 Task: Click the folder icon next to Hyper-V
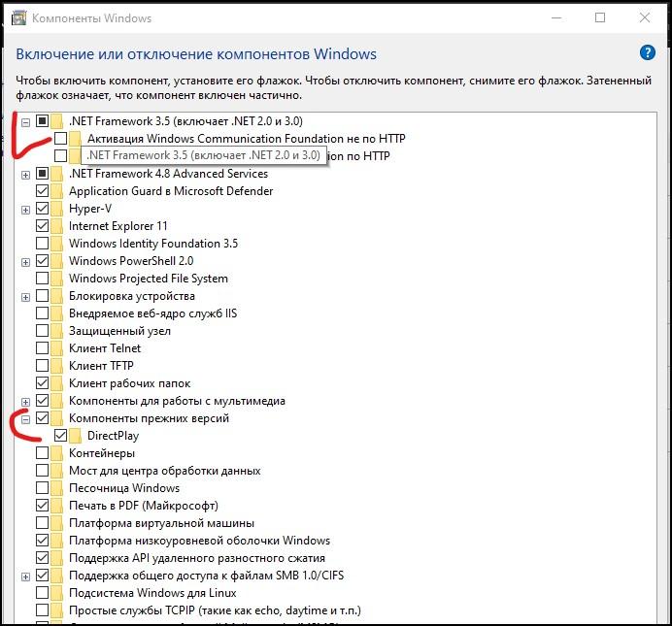pyautogui.click(x=56, y=209)
